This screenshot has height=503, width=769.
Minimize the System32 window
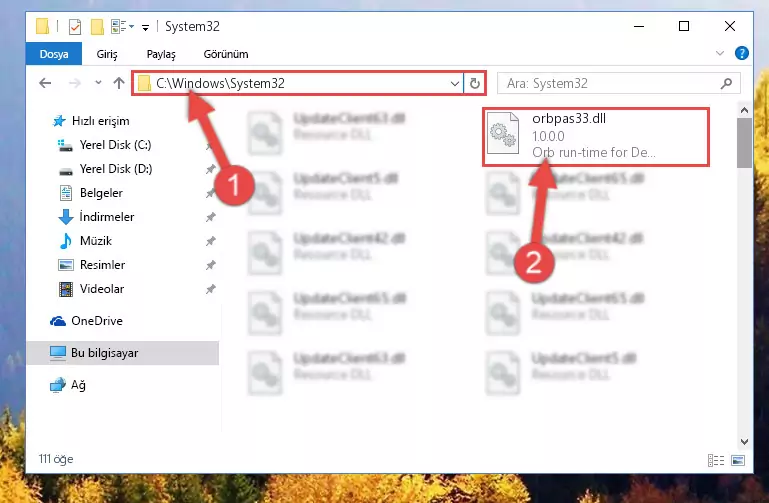(x=639, y=26)
